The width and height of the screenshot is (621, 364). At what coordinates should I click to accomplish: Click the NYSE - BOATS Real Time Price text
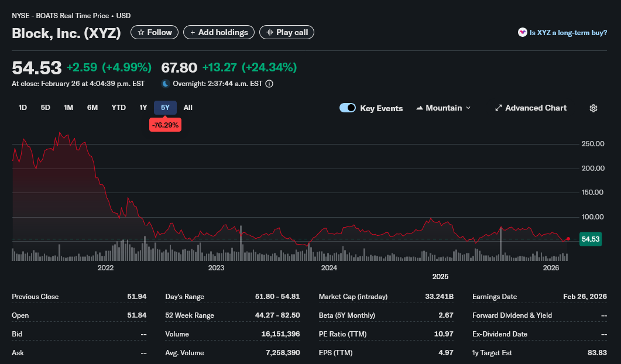click(60, 16)
